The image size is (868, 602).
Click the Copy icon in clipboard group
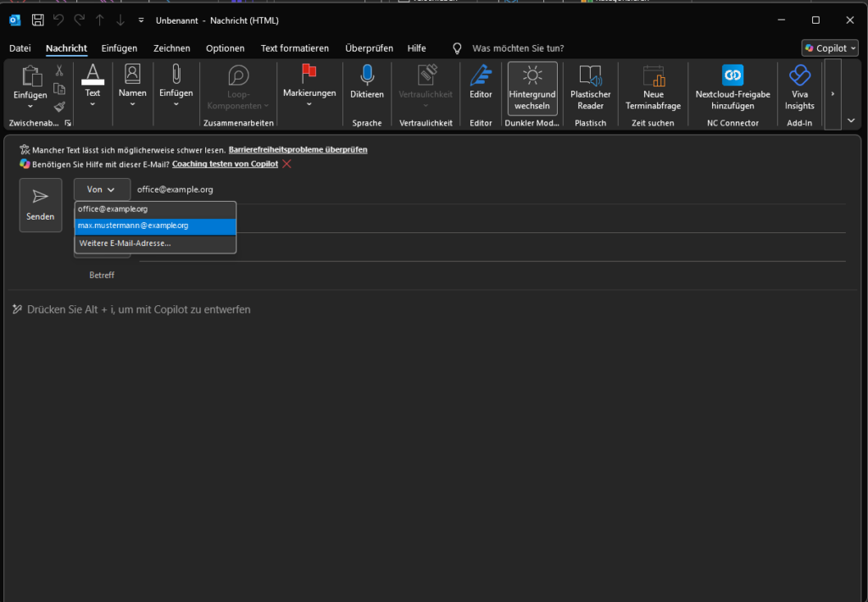tap(59, 89)
